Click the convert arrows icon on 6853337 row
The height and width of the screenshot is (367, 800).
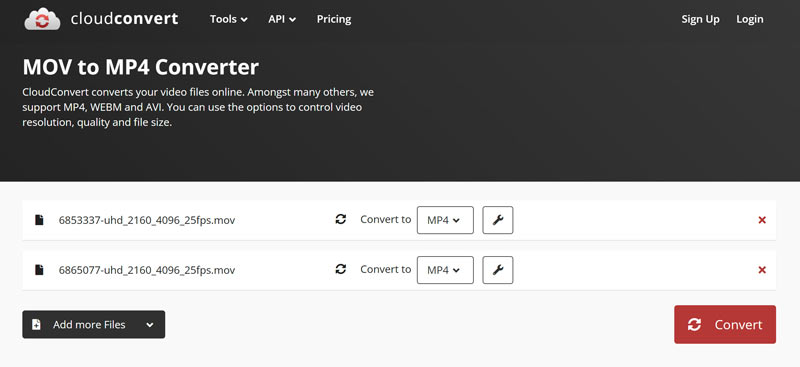click(x=341, y=219)
